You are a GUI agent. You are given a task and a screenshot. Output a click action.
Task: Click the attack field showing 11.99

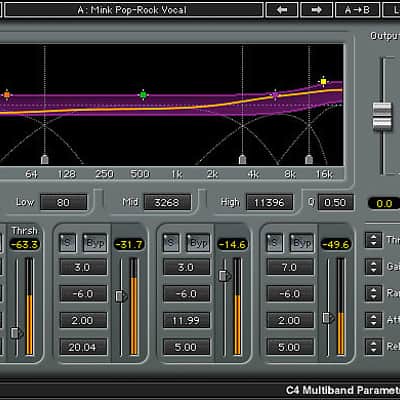[x=187, y=321]
